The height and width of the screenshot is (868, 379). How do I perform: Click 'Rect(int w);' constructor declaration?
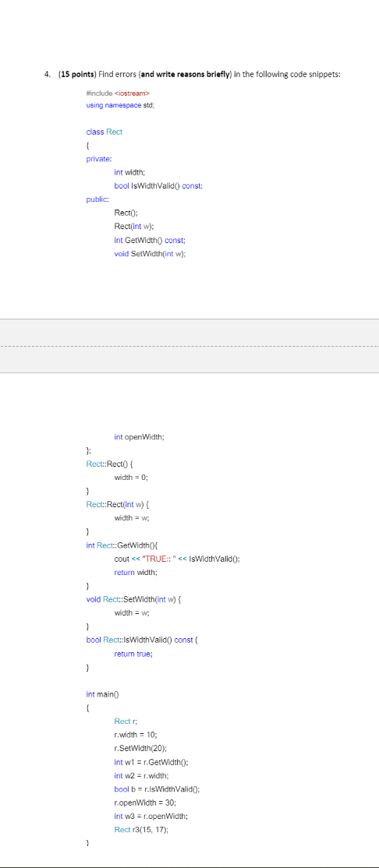134,227
